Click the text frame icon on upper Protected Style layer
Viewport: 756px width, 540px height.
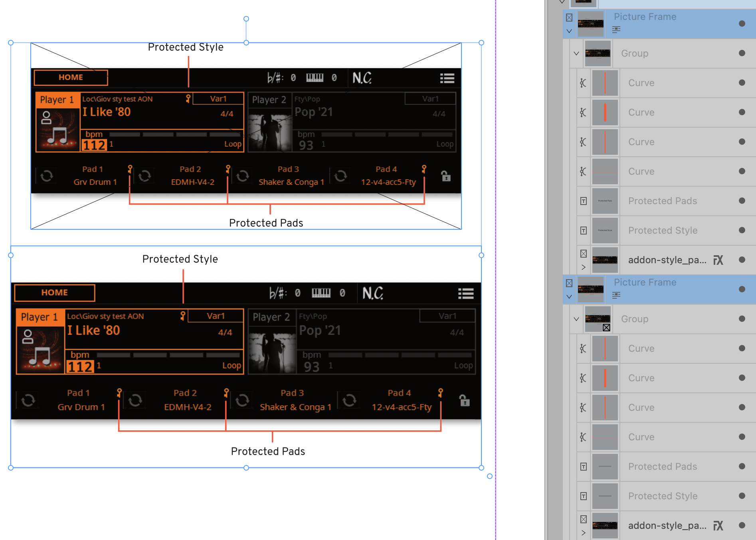click(584, 231)
